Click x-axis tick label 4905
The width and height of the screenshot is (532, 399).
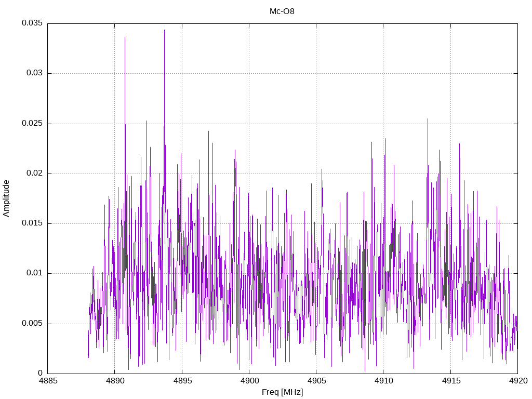coord(316,381)
